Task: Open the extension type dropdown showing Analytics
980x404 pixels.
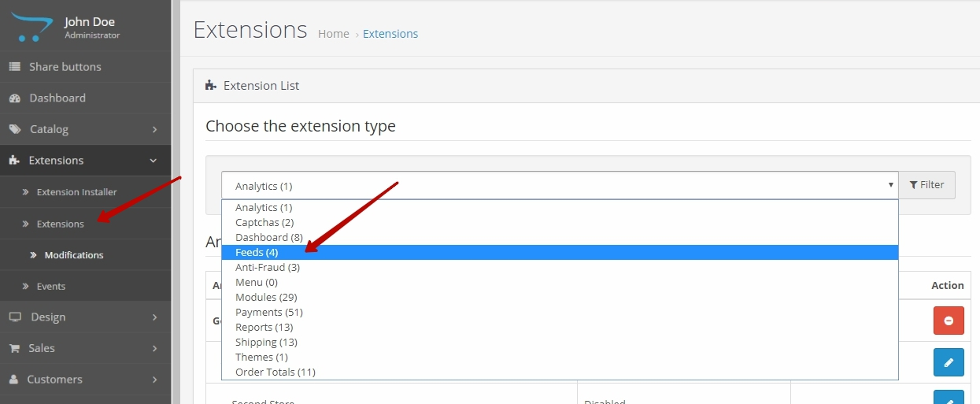Action: coord(560,185)
